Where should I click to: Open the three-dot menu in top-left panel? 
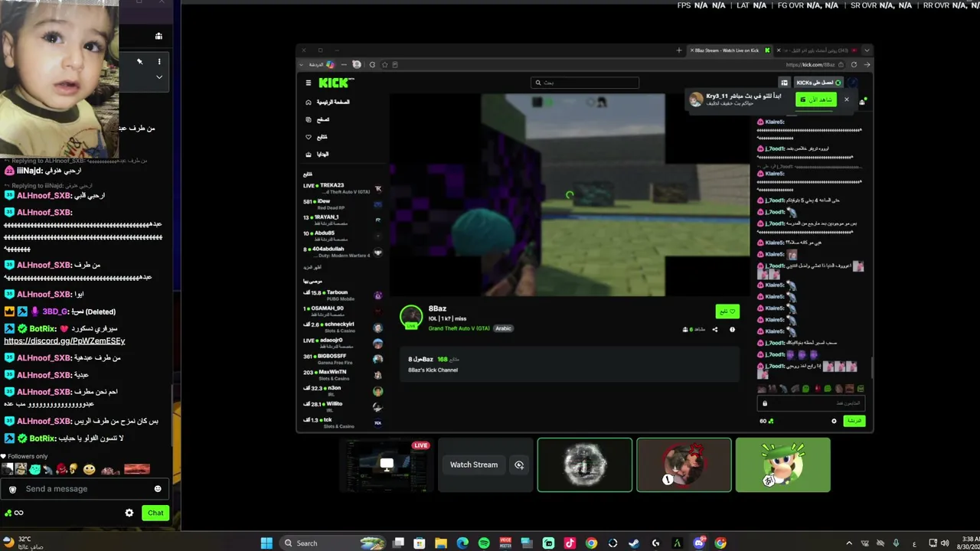[159, 62]
